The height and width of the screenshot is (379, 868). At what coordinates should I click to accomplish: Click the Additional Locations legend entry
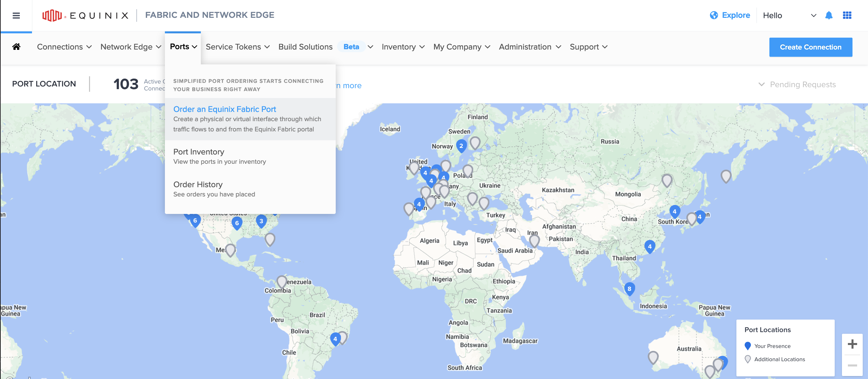(x=775, y=360)
